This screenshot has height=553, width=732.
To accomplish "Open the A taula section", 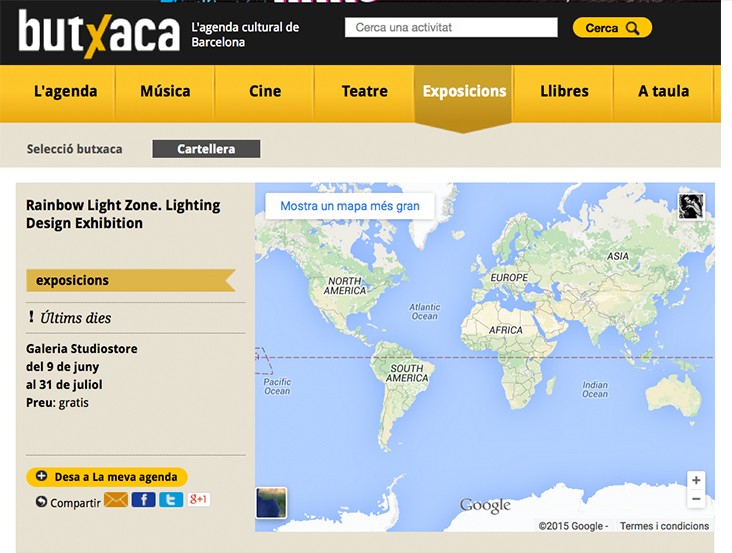I will point(663,91).
